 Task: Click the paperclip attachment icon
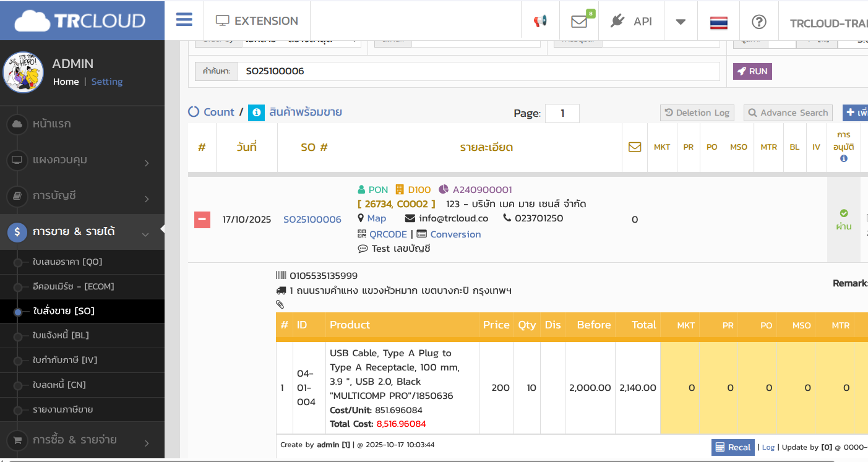pos(280,304)
